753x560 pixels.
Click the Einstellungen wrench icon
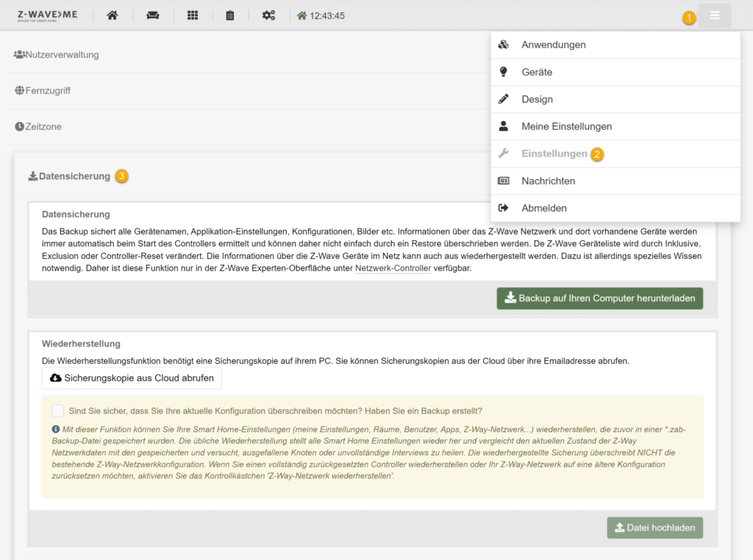coord(503,154)
